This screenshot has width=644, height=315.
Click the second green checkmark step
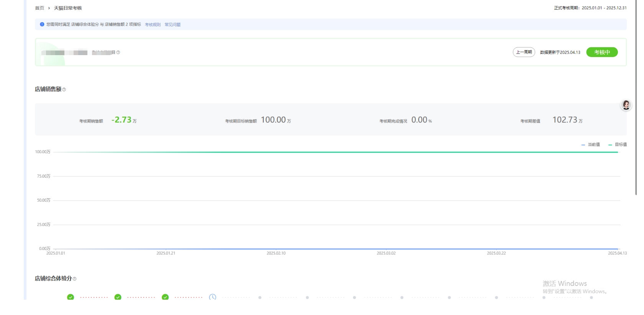[x=118, y=297]
